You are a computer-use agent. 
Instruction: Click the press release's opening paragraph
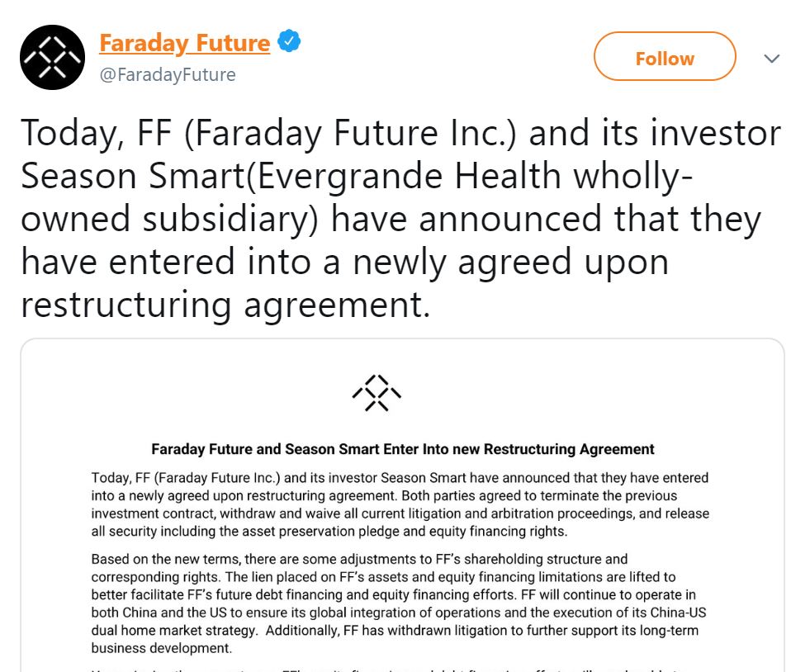tap(400, 504)
